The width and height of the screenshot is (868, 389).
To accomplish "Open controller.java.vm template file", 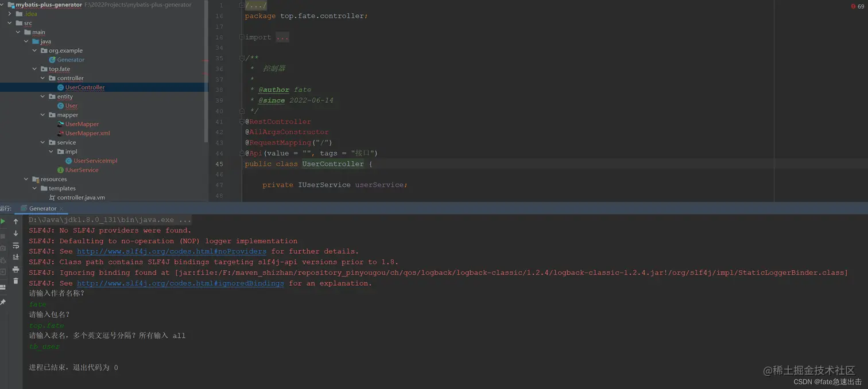I will click(81, 197).
